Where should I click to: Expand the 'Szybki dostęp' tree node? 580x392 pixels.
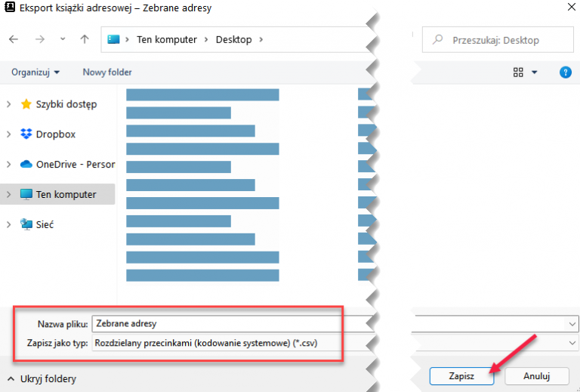point(9,104)
